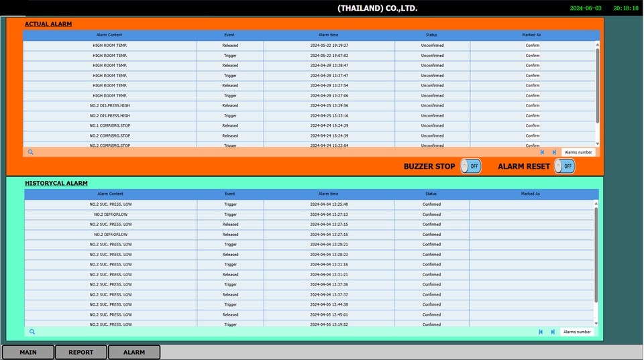Screen dimensions: 644x360
Task: Click the date 2024-06-03 in header
Action: (x=586, y=8)
